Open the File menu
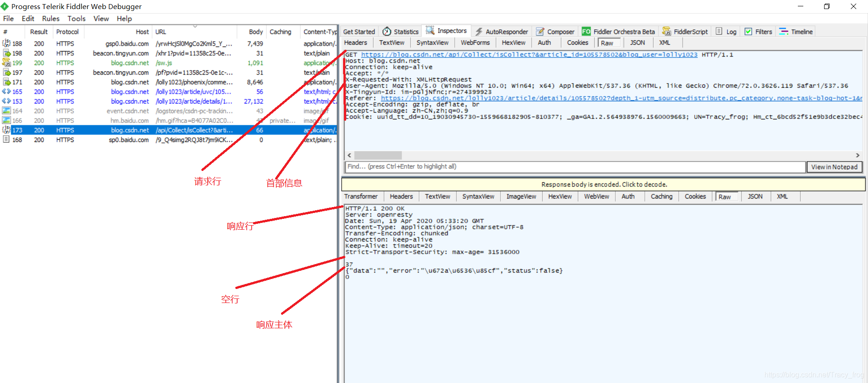This screenshot has height=383, width=868. click(x=8, y=19)
